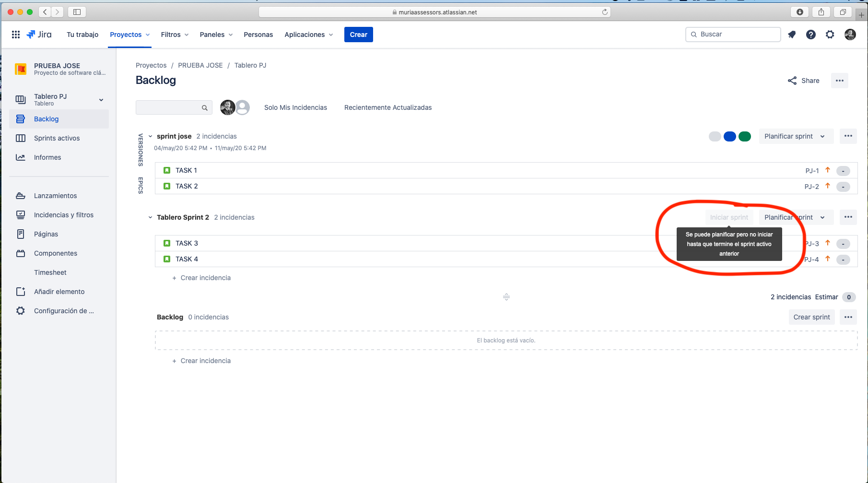The image size is (868, 483).
Task: Open PRUEBA JOSE breadcrumb link
Action: point(200,65)
